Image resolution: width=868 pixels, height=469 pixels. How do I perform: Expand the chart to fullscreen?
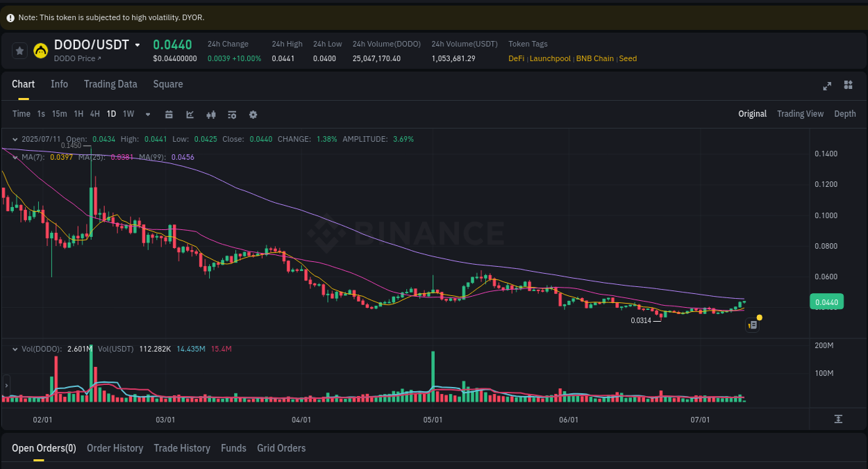[x=826, y=85]
